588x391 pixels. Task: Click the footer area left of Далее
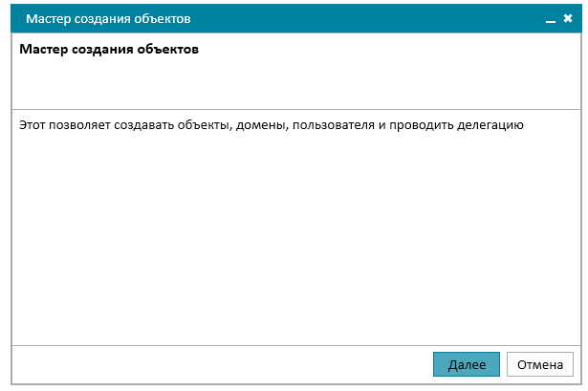221,364
